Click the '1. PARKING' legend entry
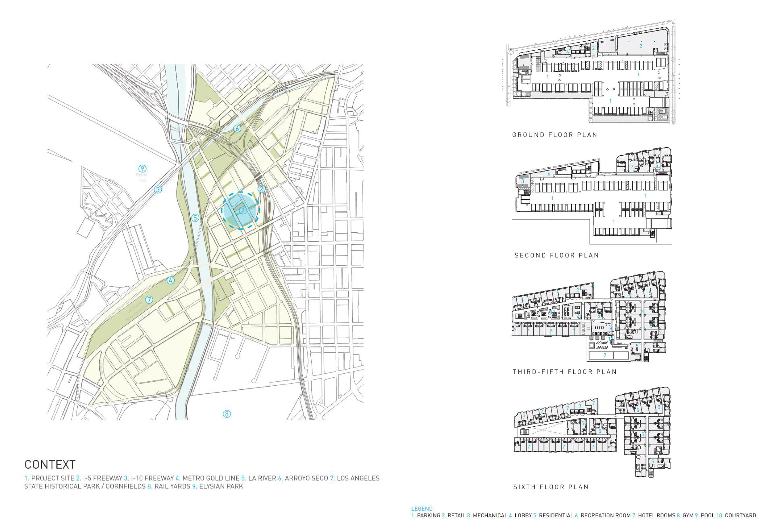Image resolution: width=764 pixels, height=532 pixels. coord(426,515)
